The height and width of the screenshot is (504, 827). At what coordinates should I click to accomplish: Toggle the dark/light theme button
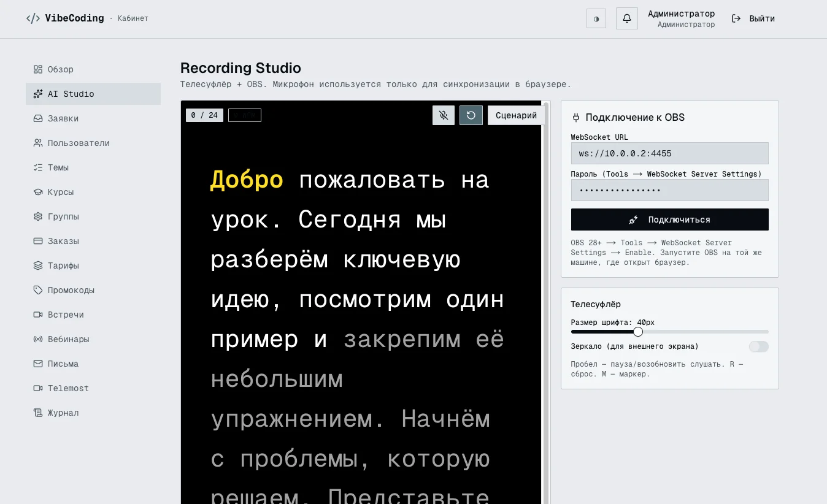[x=596, y=18]
